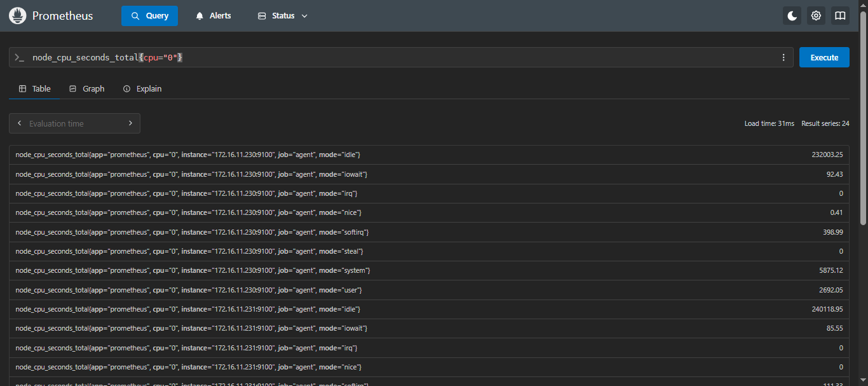Viewport: 868px width, 386px height.
Task: Click the value 85.55
Action: point(834,328)
